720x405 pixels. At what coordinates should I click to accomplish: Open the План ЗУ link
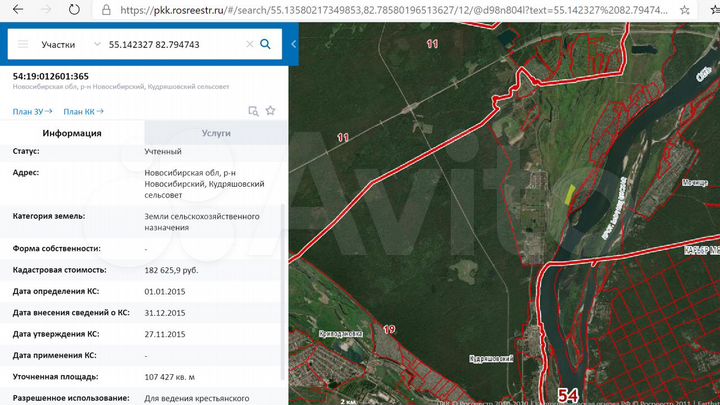(x=32, y=112)
